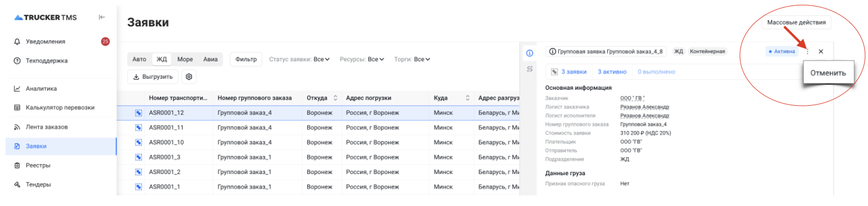Collapse the sidebar with the arrow icon

pyautogui.click(x=102, y=17)
